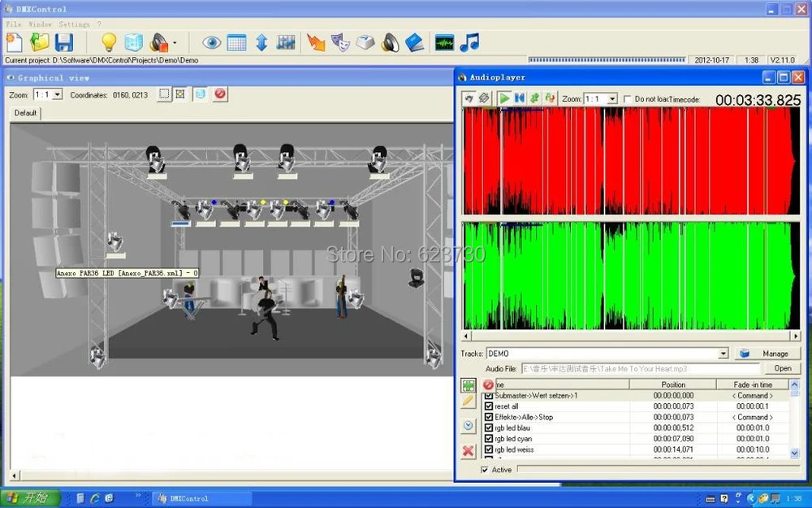The image size is (812, 508).
Task: Click the Open audio file button
Action: 782,368
